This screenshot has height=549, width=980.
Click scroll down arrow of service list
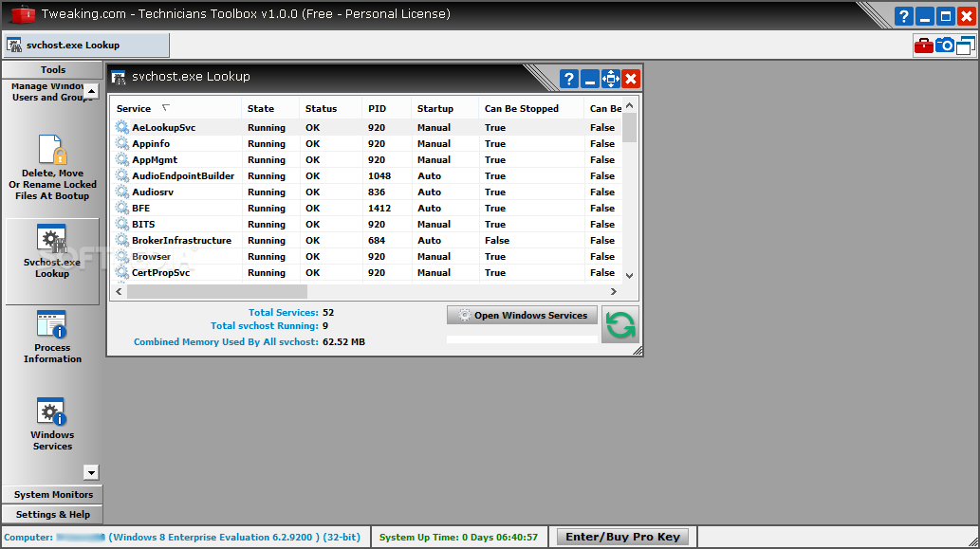[x=629, y=275]
